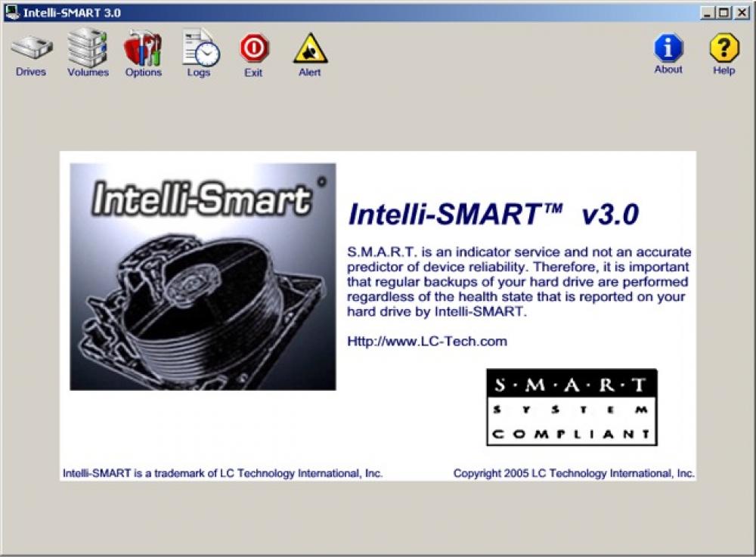Open the About dialog
Image resolution: width=756 pixels, height=557 pixels.
668,49
